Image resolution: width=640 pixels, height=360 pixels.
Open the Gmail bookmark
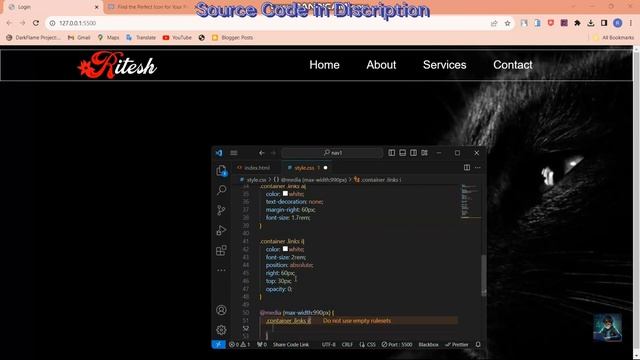coord(79,38)
